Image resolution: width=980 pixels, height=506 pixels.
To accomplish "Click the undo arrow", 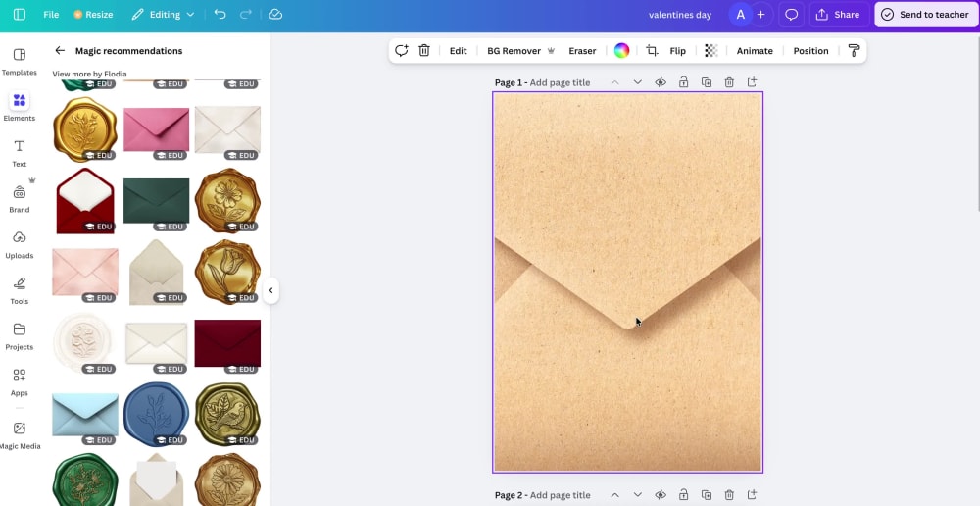I will coord(220,15).
